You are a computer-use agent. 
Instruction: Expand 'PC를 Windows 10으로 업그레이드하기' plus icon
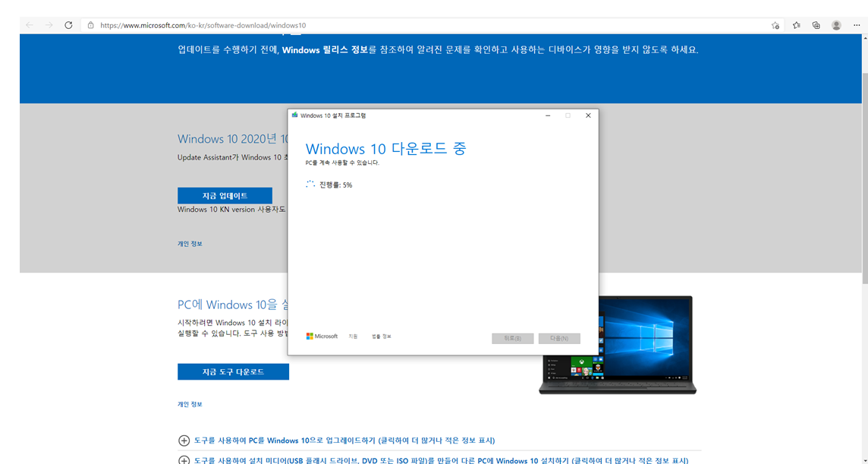(x=184, y=440)
